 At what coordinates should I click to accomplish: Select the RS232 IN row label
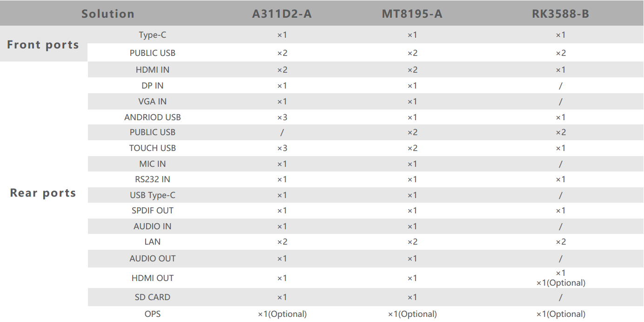153,179
